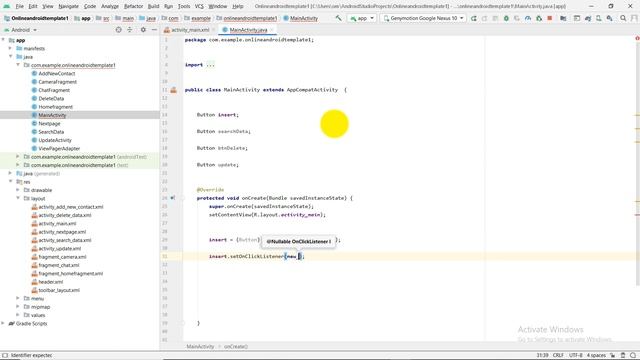Expand the mipmap folder
This screenshot has width=640, height=360.
[x=18, y=307]
